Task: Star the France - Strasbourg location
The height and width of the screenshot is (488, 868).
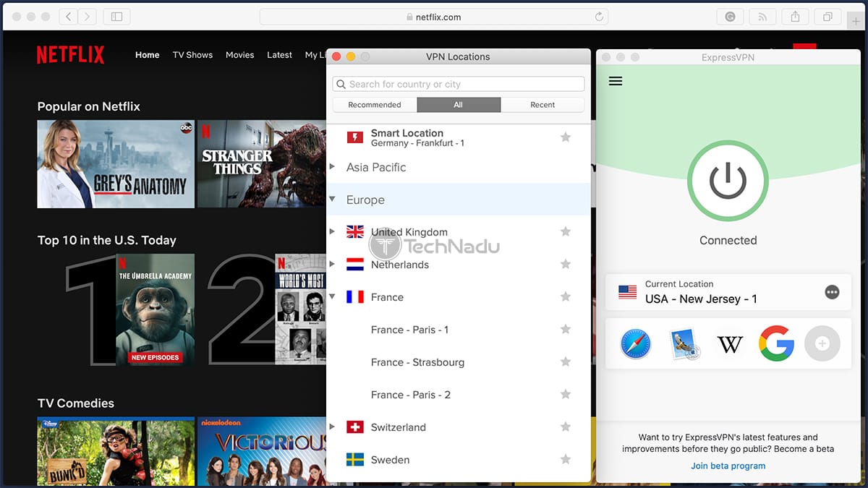Action: point(566,362)
